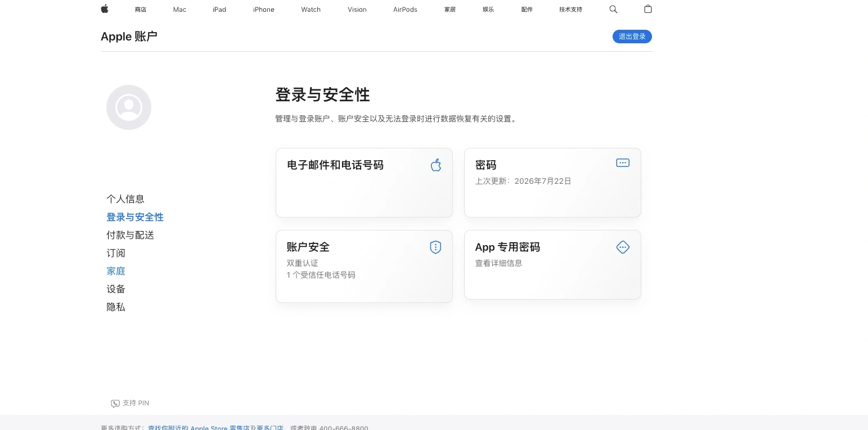Select 登录与安全性 in the sidebar
Viewport: 868px width, 430px height.
pyautogui.click(x=135, y=217)
